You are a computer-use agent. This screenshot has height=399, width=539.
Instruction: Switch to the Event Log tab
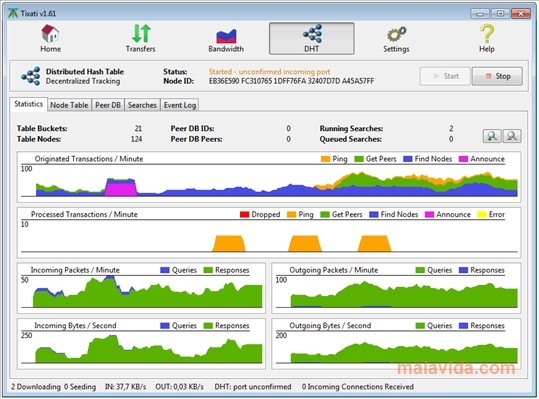180,105
